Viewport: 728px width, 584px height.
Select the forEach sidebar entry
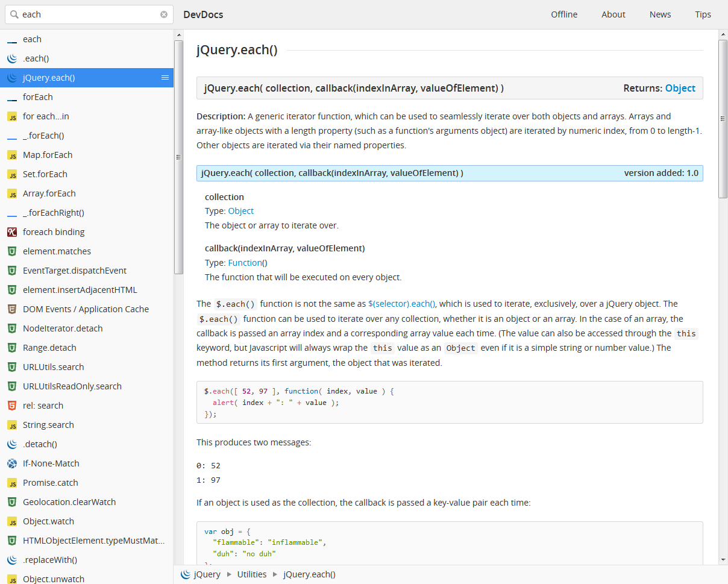point(87,97)
